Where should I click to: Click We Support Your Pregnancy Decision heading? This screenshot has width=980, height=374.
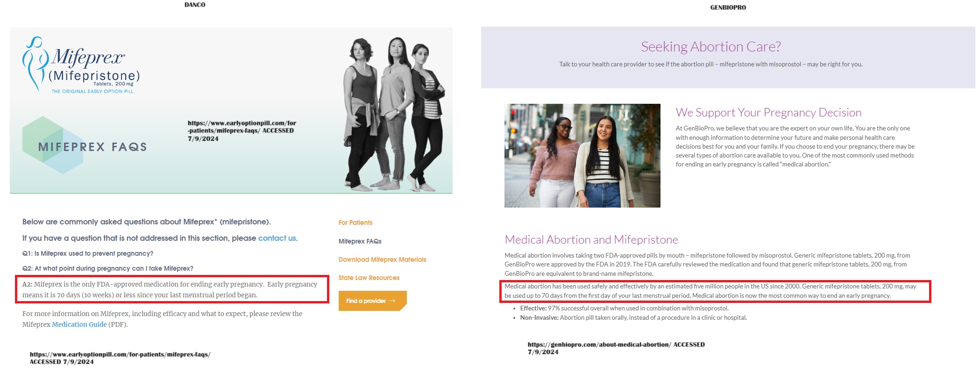point(768,113)
